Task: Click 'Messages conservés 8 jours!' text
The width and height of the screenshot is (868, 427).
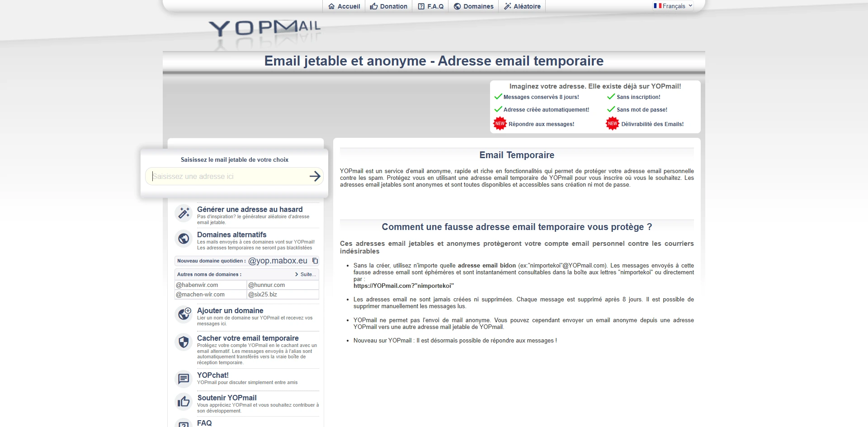Action: point(541,97)
